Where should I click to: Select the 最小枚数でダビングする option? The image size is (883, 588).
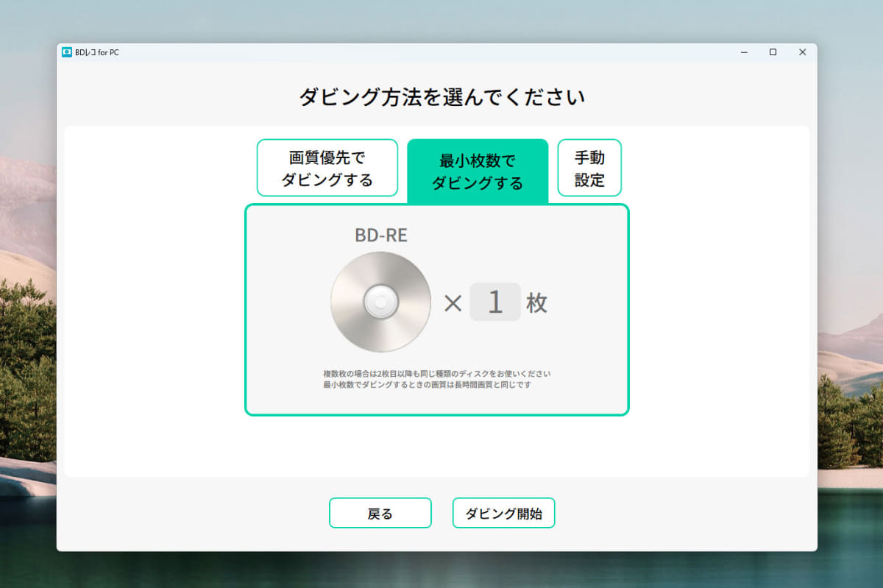click(478, 168)
